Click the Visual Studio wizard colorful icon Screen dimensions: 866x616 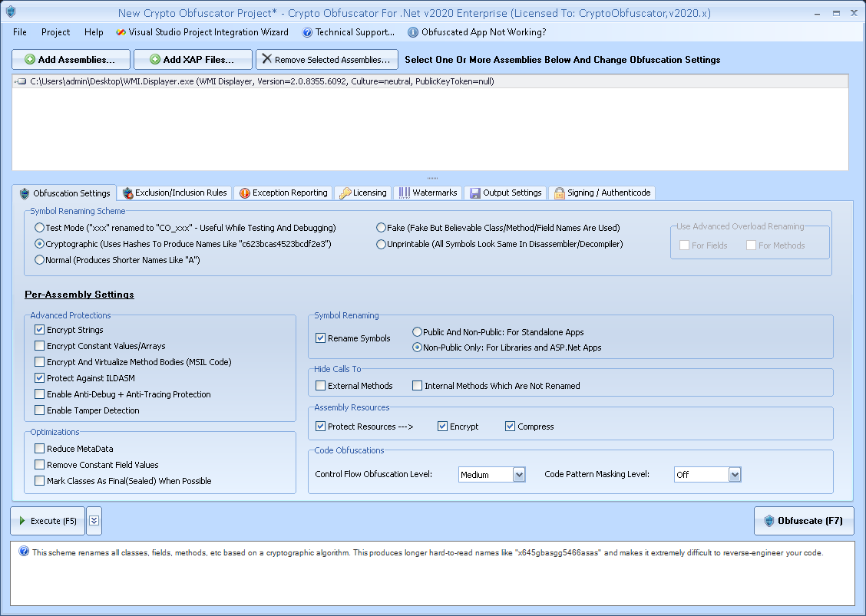(121, 32)
